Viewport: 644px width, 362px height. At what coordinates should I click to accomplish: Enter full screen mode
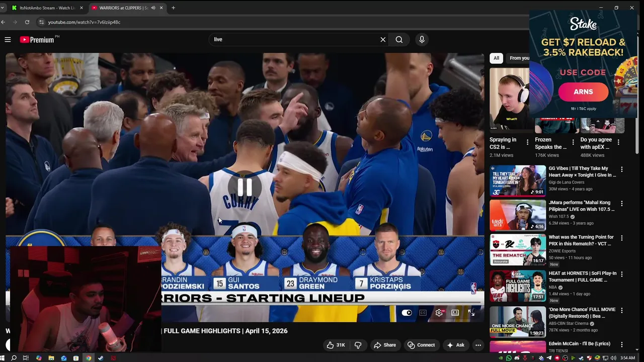pyautogui.click(x=471, y=313)
